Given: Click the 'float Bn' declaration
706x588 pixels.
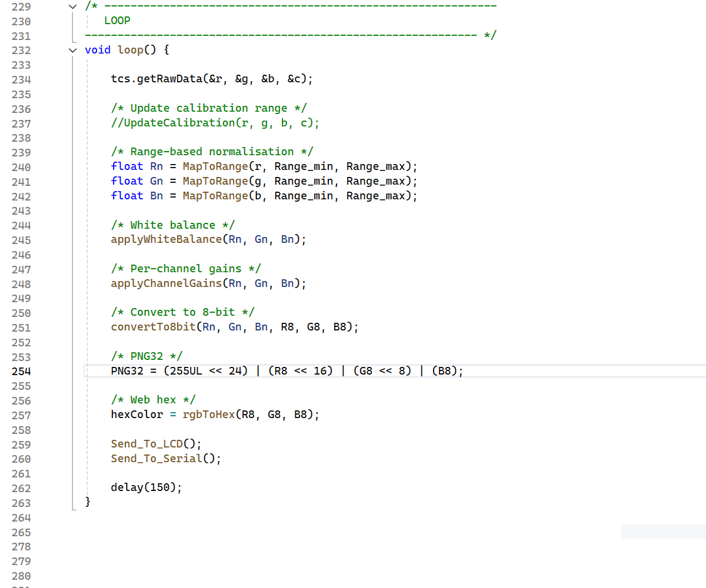Looking at the screenshot, I should [137, 196].
